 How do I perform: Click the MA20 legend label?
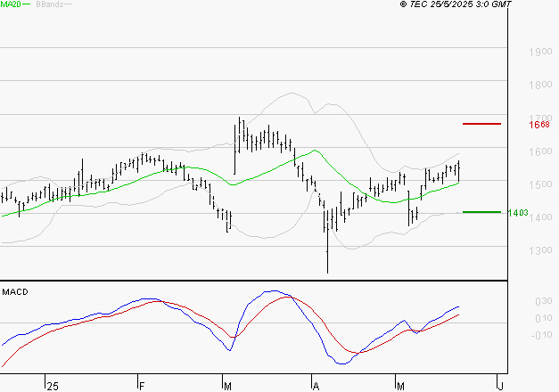[x=10, y=4]
